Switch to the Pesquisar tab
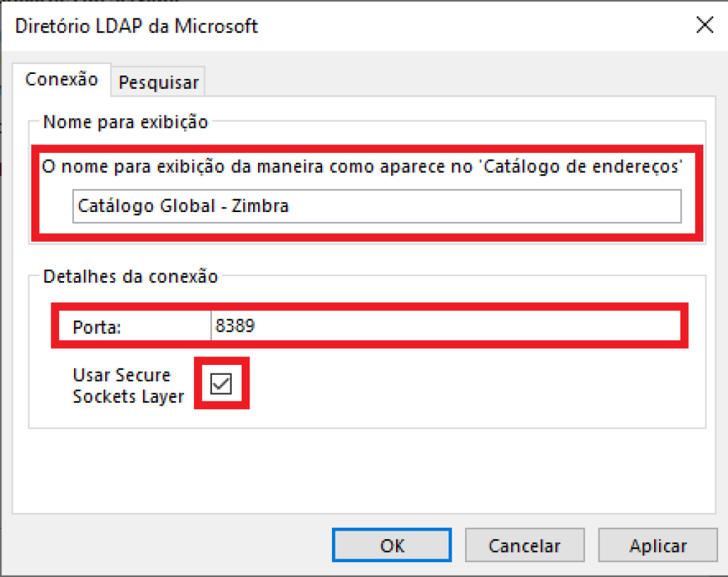Viewport: 728px width, 577px height. (159, 83)
